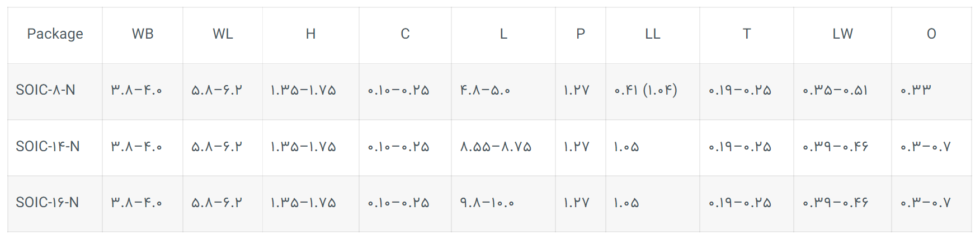Click the O value 0.33 cell
The image size is (980, 243).
click(x=916, y=90)
